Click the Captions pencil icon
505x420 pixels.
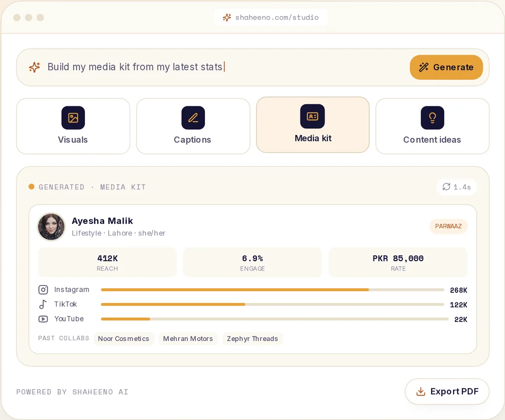tap(193, 118)
